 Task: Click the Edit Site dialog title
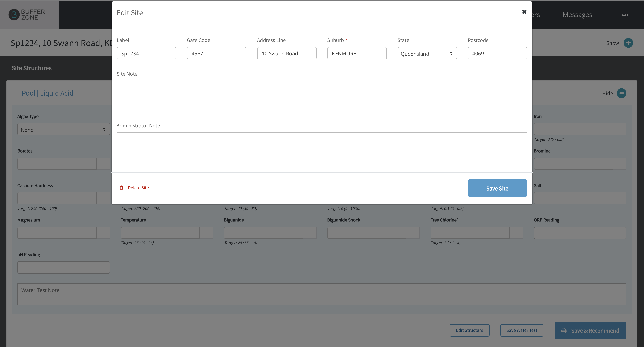point(130,13)
